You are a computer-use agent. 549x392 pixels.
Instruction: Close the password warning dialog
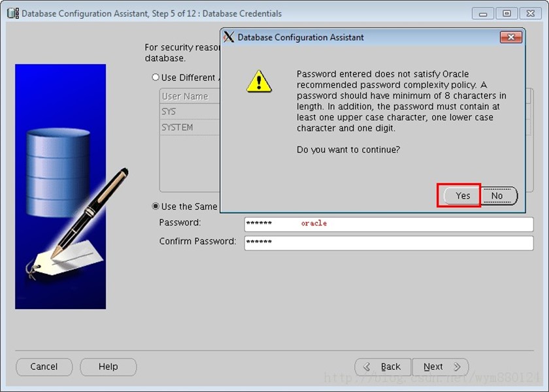click(x=511, y=37)
